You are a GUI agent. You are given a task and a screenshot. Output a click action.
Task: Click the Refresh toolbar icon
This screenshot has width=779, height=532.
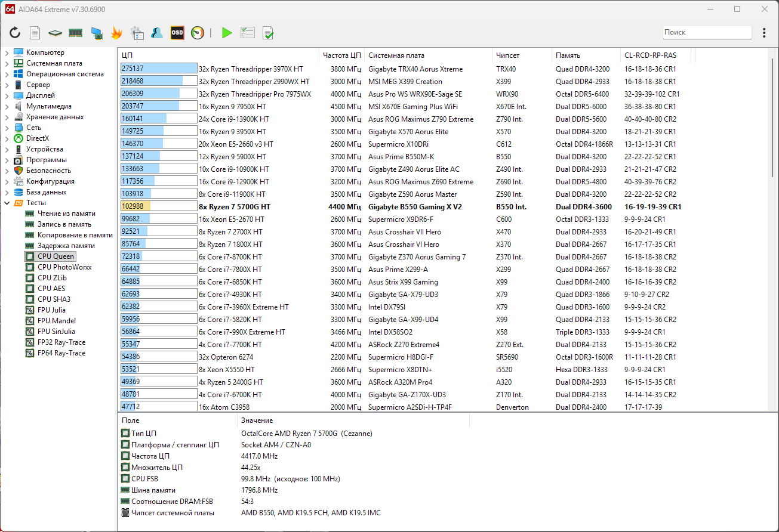click(x=15, y=33)
